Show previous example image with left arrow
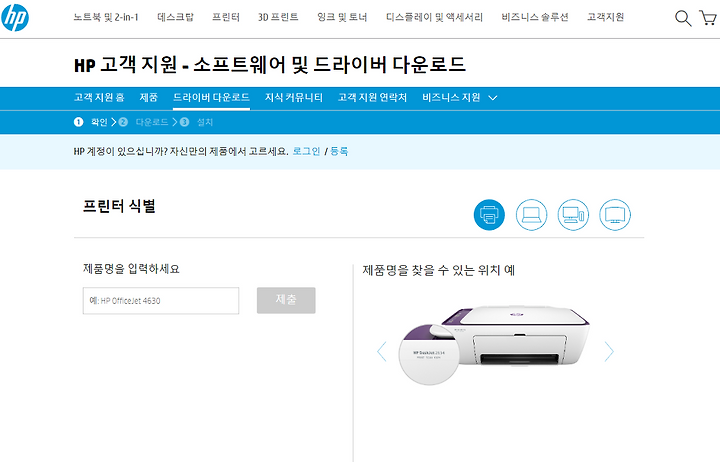Viewport: 720px width, 462px height. point(382,351)
